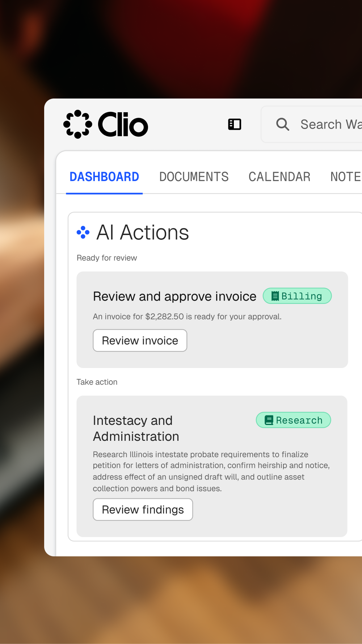Click the 'Intestacy and Administration' title
The height and width of the screenshot is (644, 362).
click(136, 428)
